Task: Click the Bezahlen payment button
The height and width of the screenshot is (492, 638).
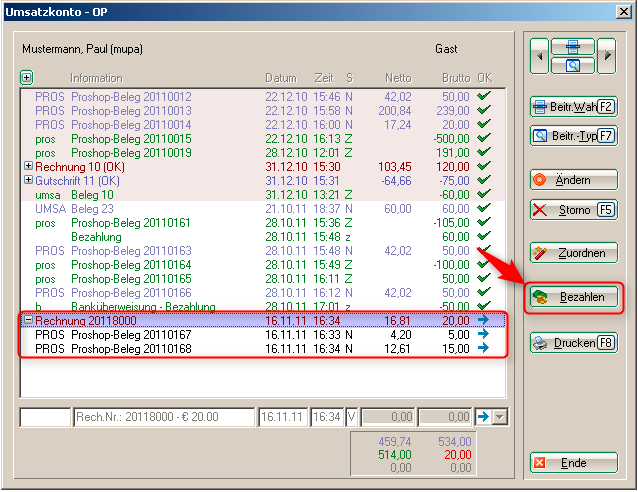Action: (x=573, y=298)
